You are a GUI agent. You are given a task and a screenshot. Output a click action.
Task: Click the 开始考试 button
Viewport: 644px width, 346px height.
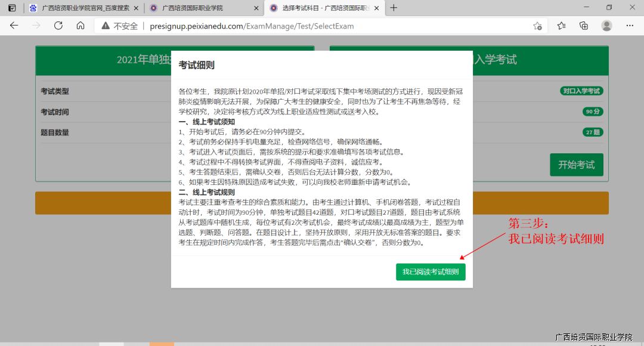click(x=576, y=165)
